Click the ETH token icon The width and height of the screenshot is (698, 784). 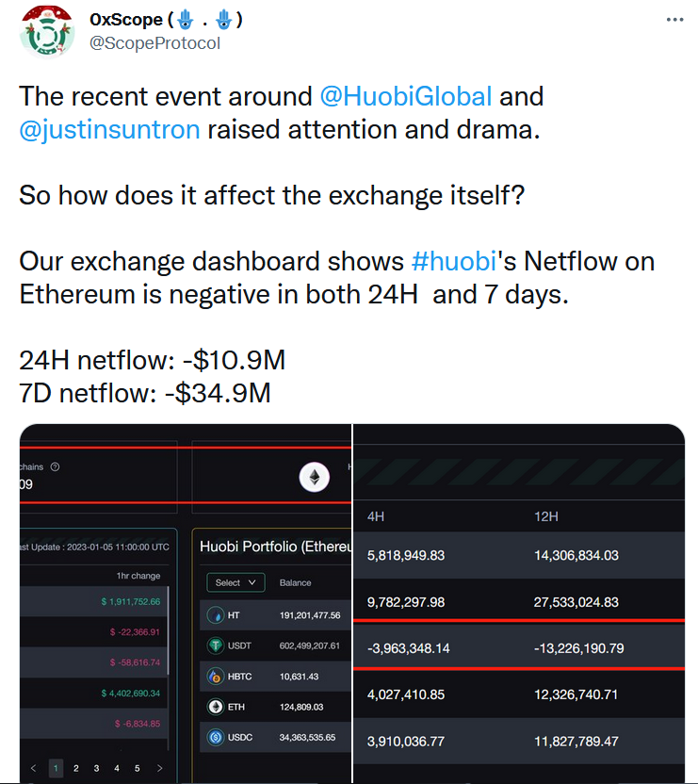pyautogui.click(x=215, y=706)
